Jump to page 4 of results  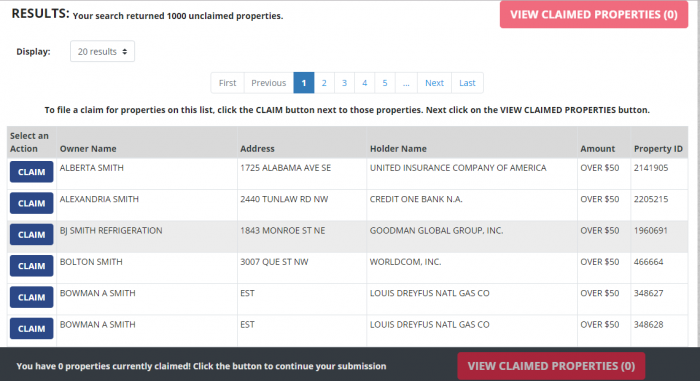pyautogui.click(x=364, y=83)
